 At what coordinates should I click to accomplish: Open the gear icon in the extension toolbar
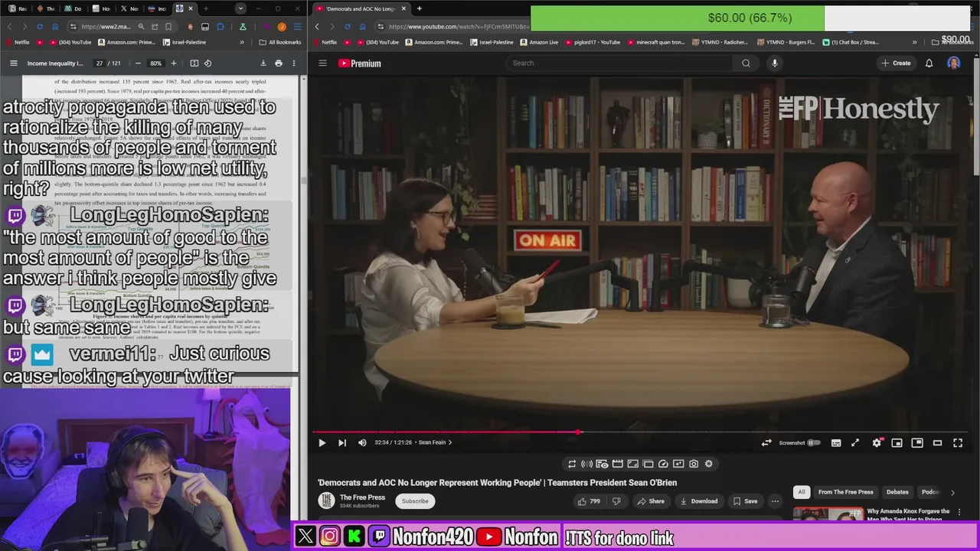tap(708, 464)
